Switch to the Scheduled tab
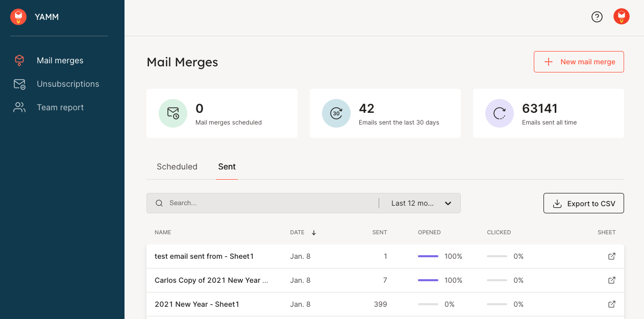Image resolution: width=644 pixels, height=319 pixels. click(177, 167)
